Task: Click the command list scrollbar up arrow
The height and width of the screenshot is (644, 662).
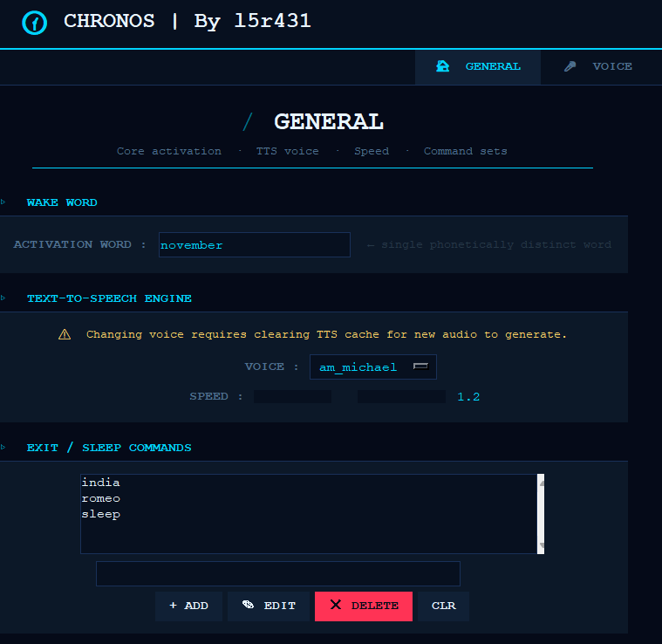Action: 542,482
